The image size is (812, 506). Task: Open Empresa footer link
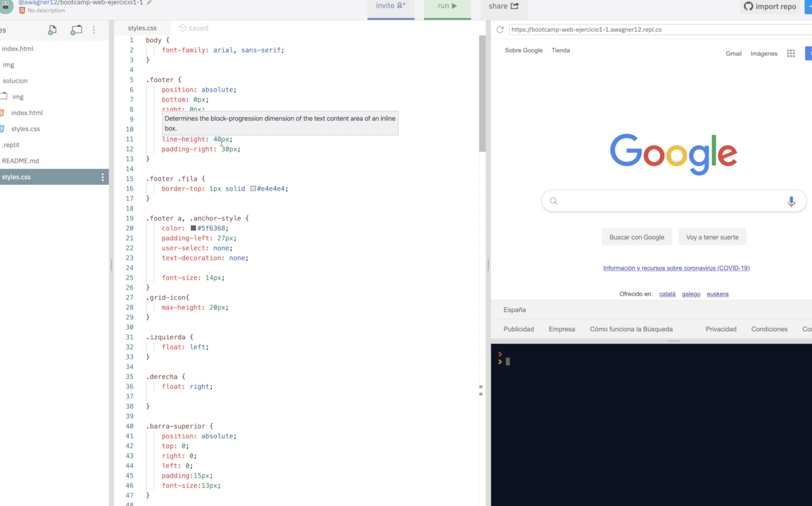pos(562,329)
